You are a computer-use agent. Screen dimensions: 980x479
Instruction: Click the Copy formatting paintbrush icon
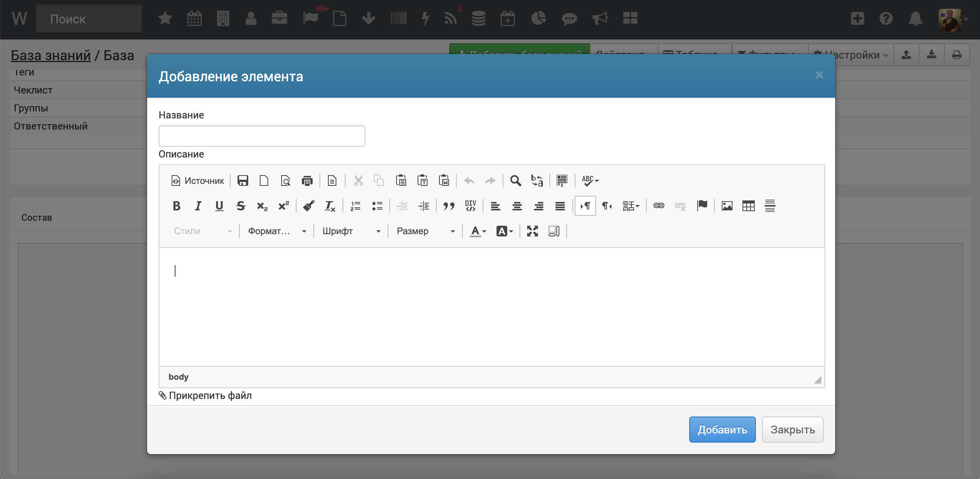[x=308, y=206]
